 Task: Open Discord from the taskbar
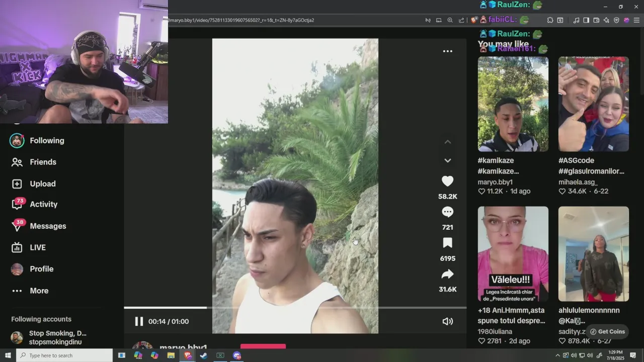pos(236,355)
